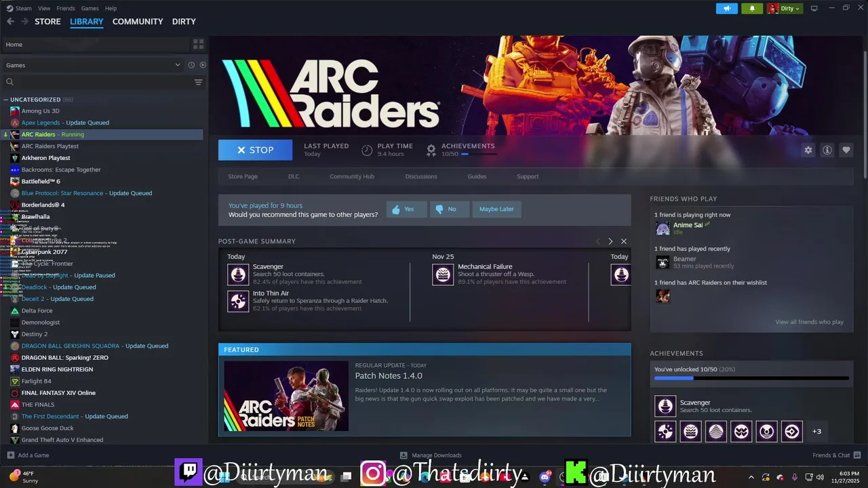868x488 pixels.
Task: Select Goose Goose Duck in the list
Action: click(x=47, y=428)
